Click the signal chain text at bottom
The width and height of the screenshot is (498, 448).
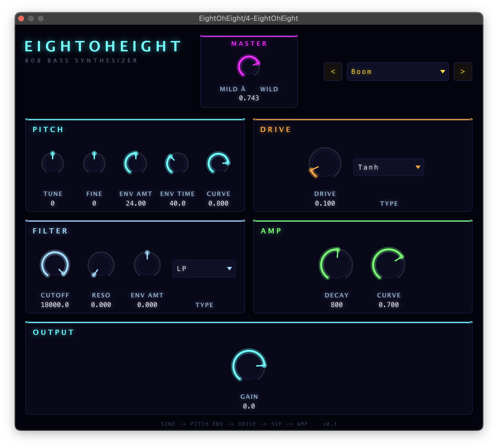pos(234,424)
